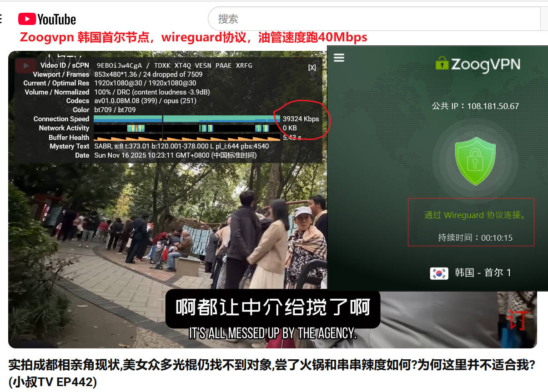Click the Chinese subtitle caption box

click(272, 308)
